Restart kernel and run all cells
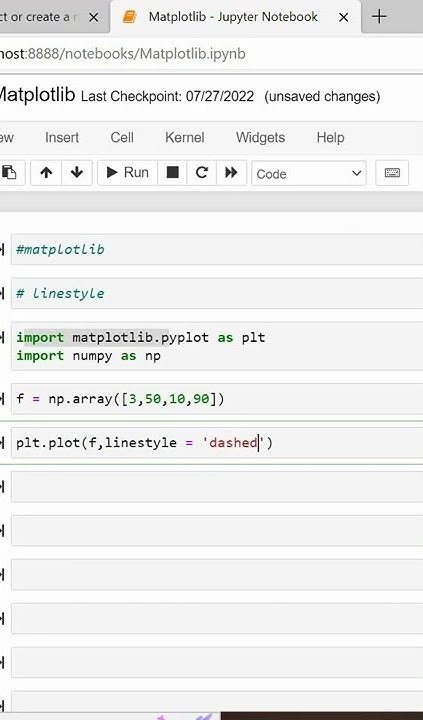423x720 pixels. pyautogui.click(x=231, y=173)
